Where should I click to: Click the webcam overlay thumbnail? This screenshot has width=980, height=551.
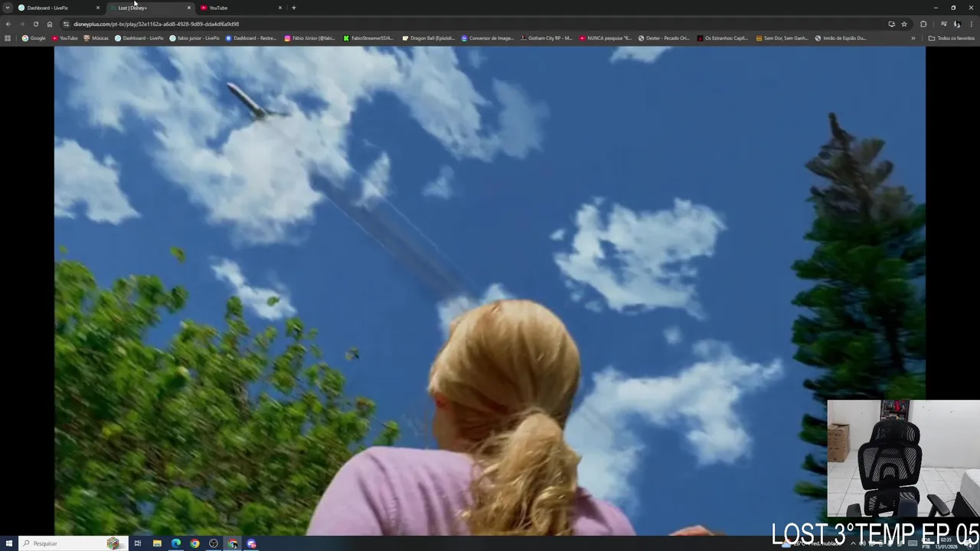(903, 458)
